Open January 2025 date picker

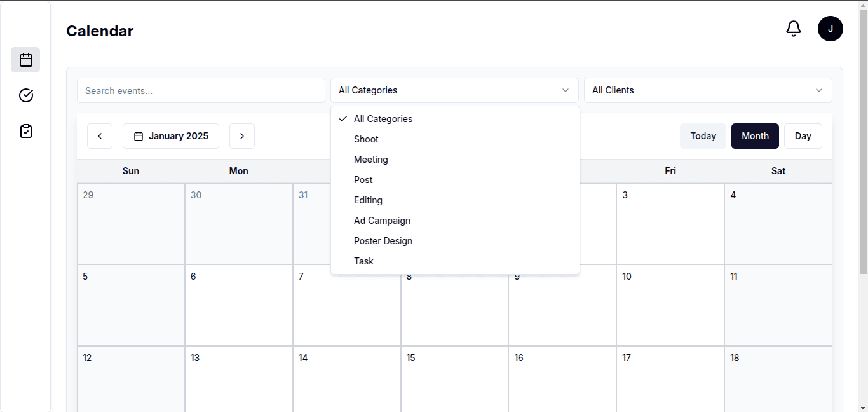(x=171, y=136)
